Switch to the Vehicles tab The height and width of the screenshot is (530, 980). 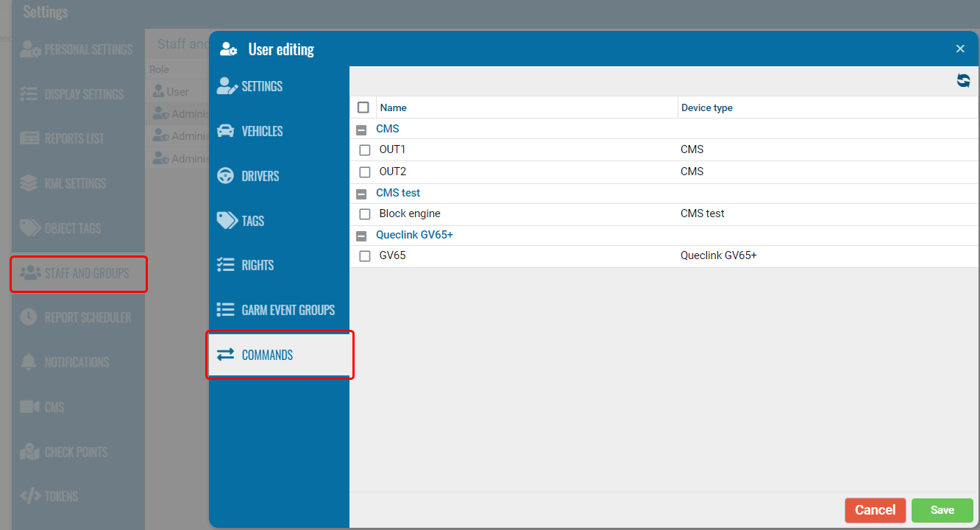pyautogui.click(x=262, y=131)
